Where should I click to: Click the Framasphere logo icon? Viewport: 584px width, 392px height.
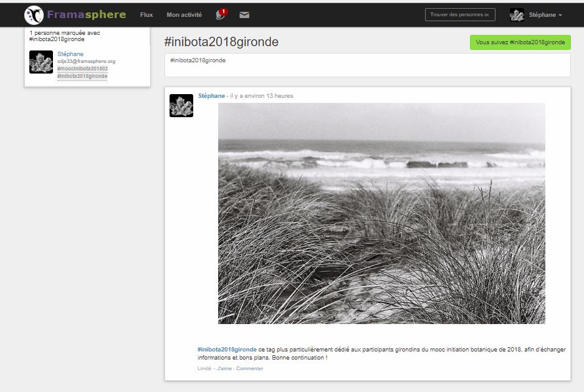tap(34, 15)
